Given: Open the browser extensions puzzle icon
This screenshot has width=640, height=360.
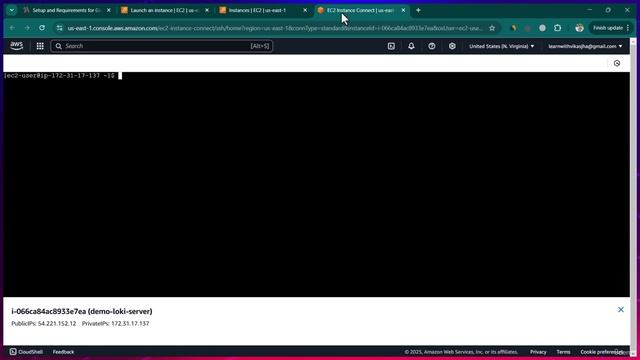Looking at the screenshot, I should point(558,28).
